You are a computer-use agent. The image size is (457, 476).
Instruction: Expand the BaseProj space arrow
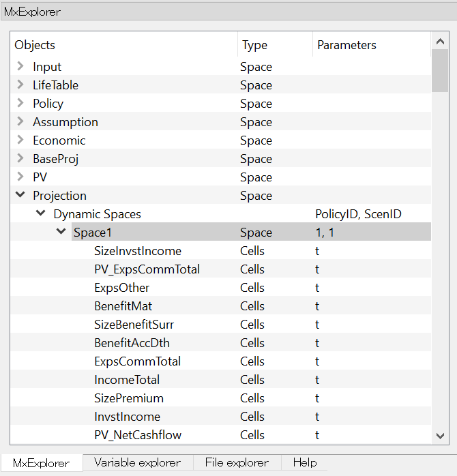point(20,158)
